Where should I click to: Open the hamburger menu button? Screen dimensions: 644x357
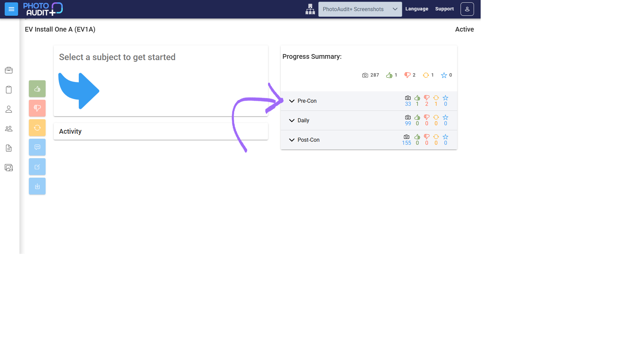point(11,9)
